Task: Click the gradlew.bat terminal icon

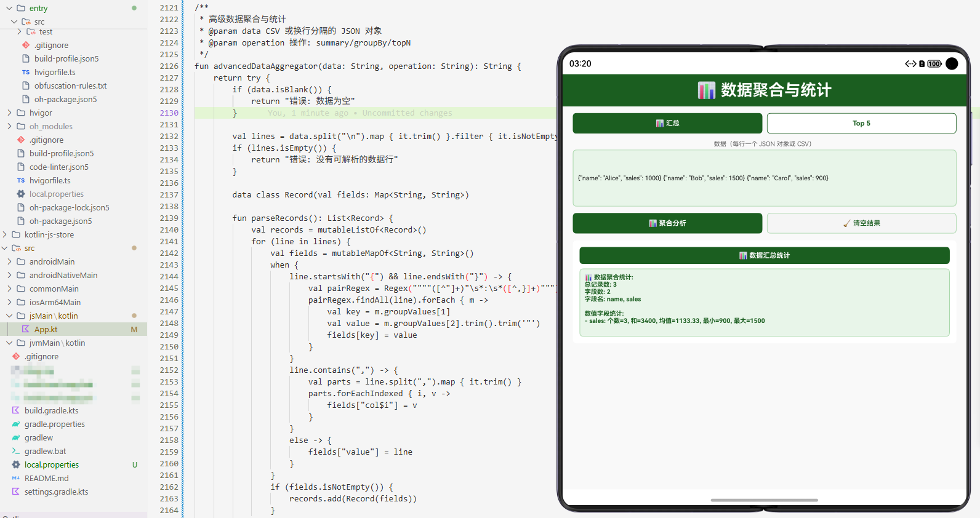Action: [16, 451]
